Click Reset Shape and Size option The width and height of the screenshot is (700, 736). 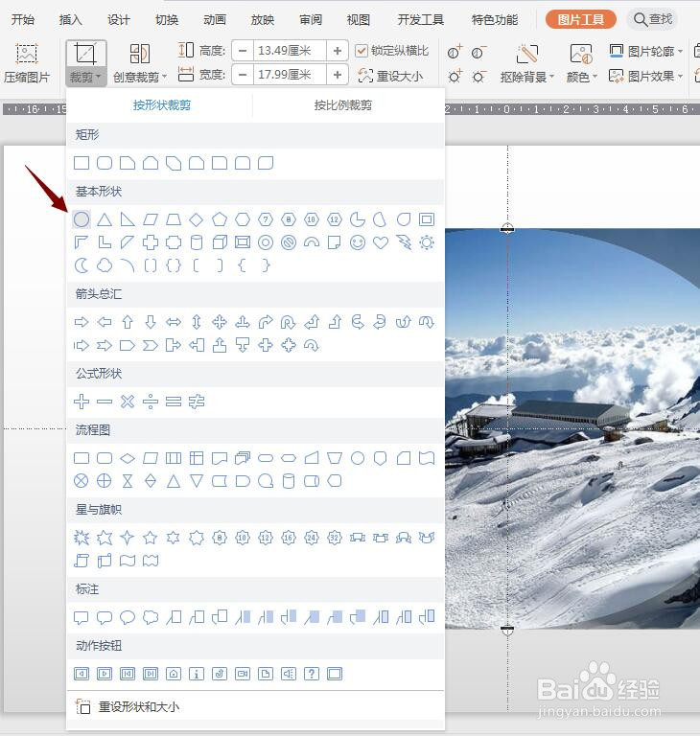point(128,706)
